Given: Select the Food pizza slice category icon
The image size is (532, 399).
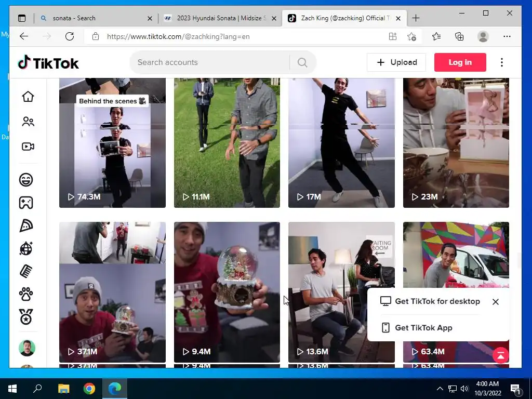Looking at the screenshot, I should (x=26, y=225).
